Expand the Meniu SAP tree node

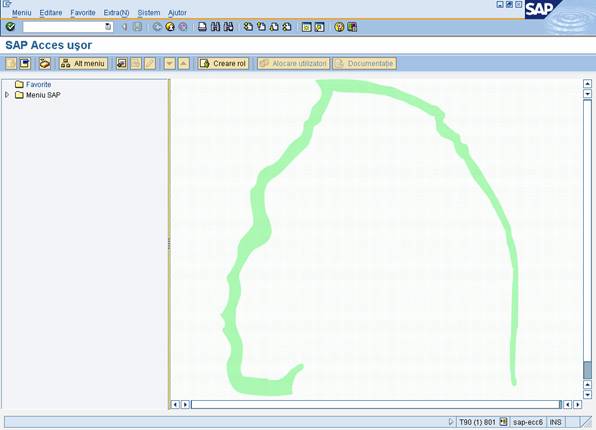pyautogui.click(x=7, y=95)
